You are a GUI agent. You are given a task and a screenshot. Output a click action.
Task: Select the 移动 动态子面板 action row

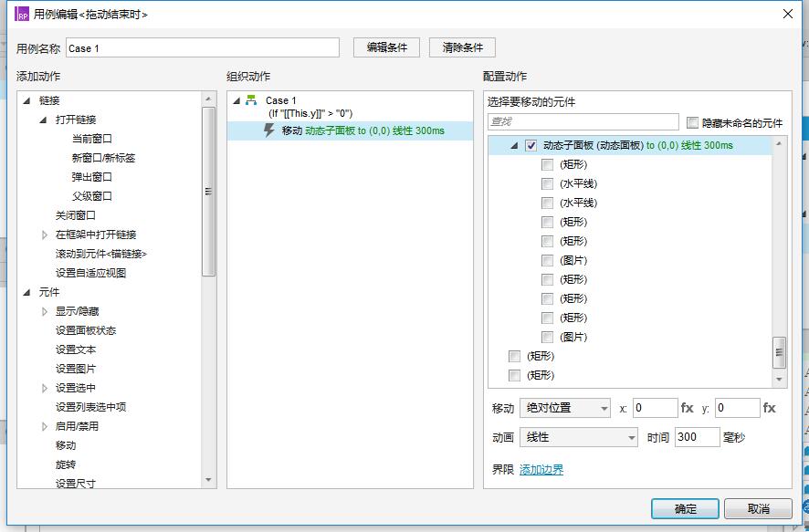coord(350,130)
